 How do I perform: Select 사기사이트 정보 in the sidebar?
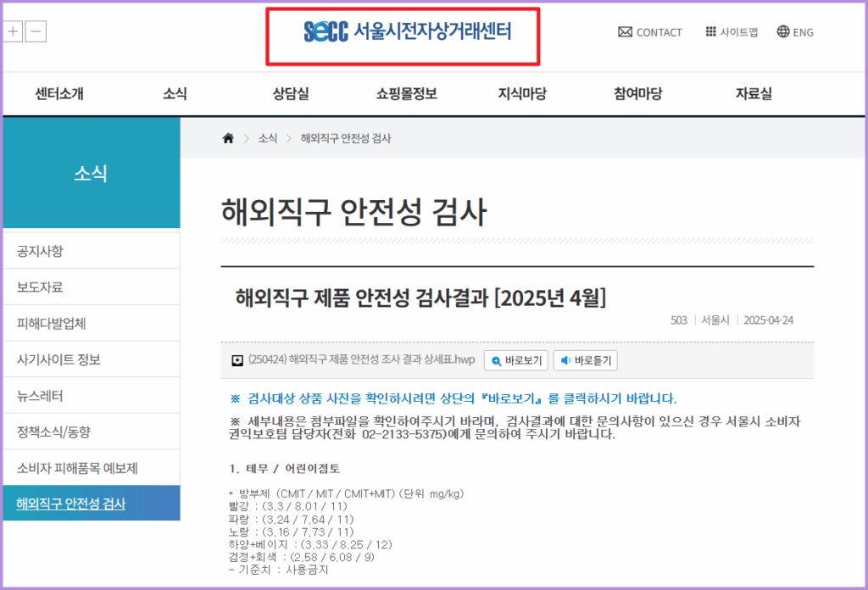tap(92, 359)
